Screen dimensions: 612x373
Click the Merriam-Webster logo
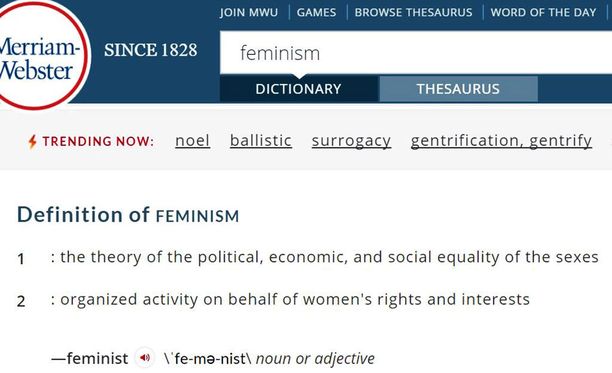(40, 55)
